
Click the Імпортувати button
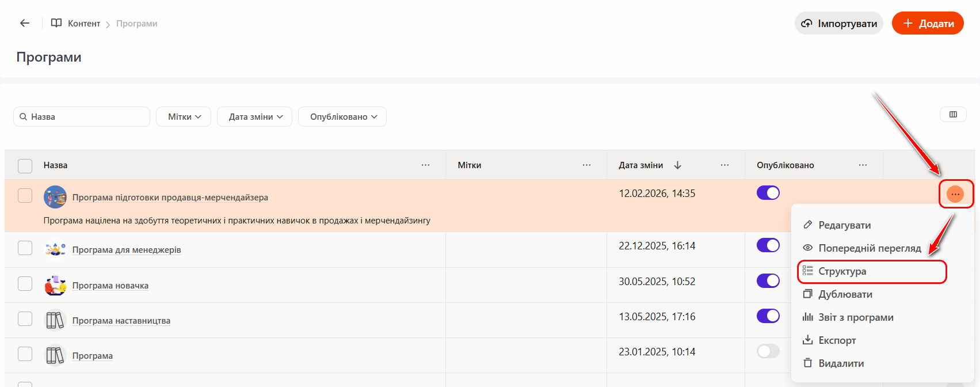coord(839,24)
